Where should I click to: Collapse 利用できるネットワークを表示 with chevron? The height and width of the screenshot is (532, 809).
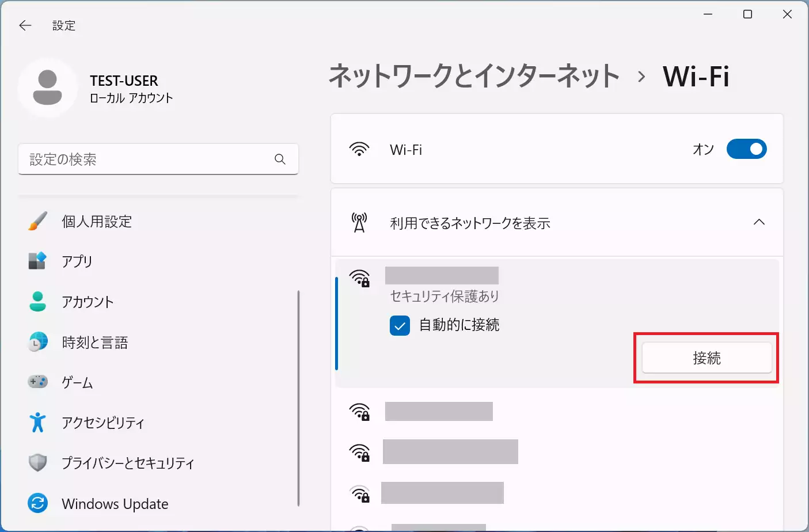click(x=759, y=222)
